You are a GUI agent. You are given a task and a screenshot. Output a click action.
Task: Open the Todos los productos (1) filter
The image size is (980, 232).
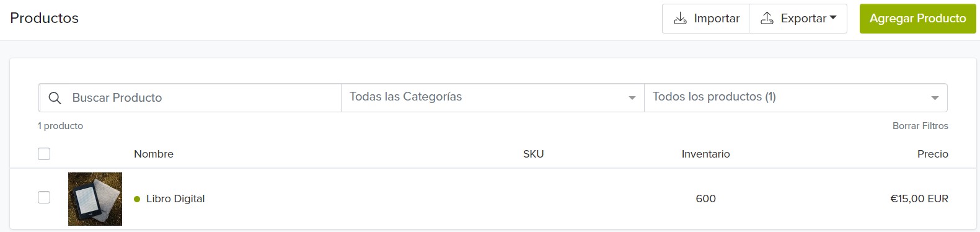pyautogui.click(x=796, y=97)
